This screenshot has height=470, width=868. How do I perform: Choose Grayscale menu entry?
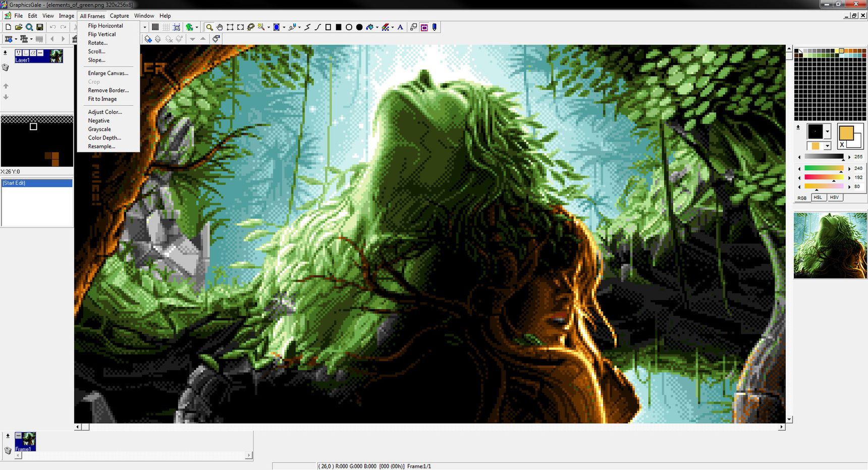click(x=99, y=129)
